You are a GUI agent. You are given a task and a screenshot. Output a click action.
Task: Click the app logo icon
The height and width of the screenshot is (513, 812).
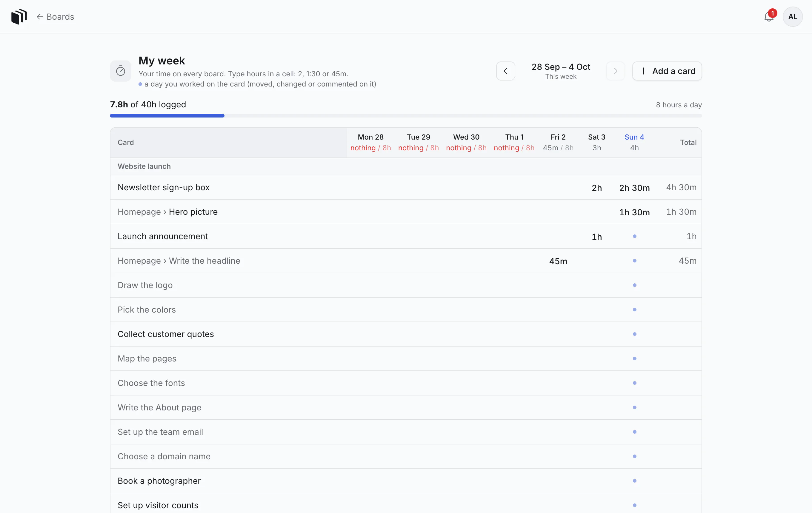19,16
